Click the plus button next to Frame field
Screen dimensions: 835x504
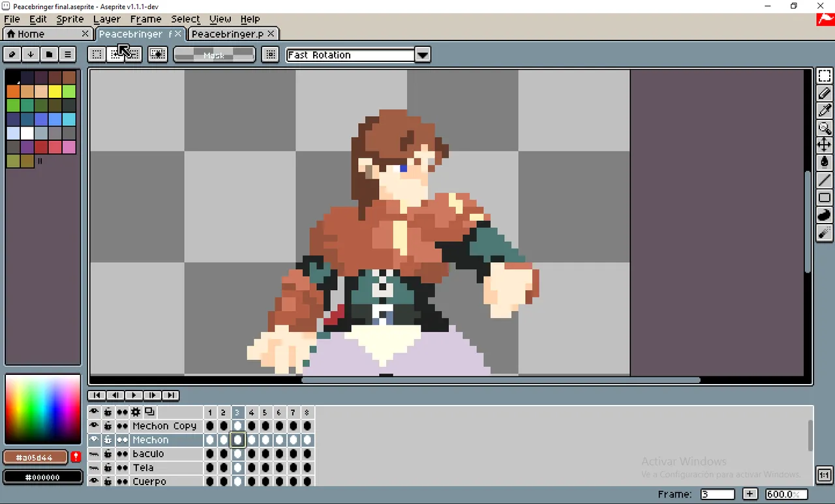(750, 494)
